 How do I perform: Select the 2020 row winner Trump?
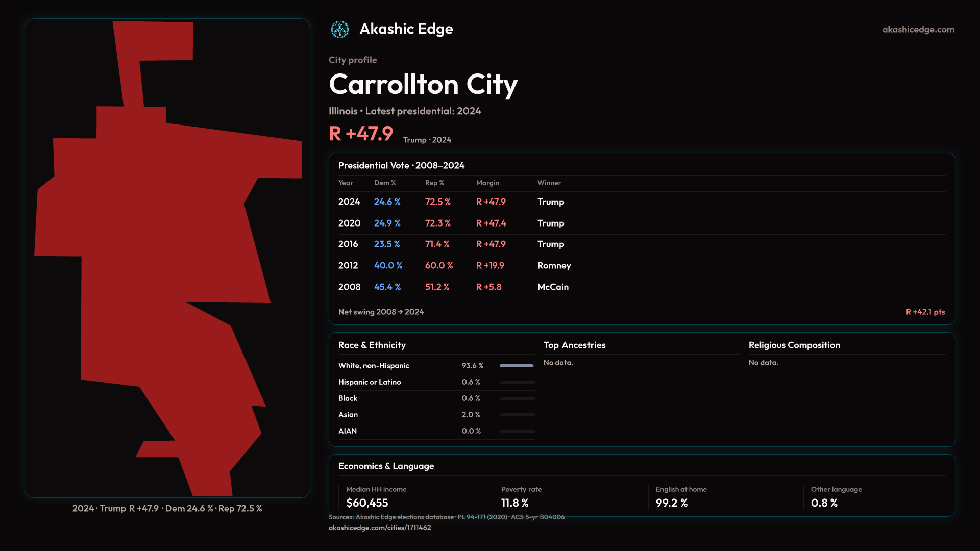pyautogui.click(x=550, y=223)
